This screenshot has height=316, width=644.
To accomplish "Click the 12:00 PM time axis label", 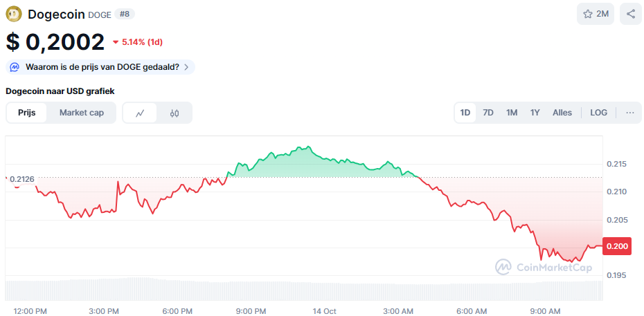I will point(30,311).
